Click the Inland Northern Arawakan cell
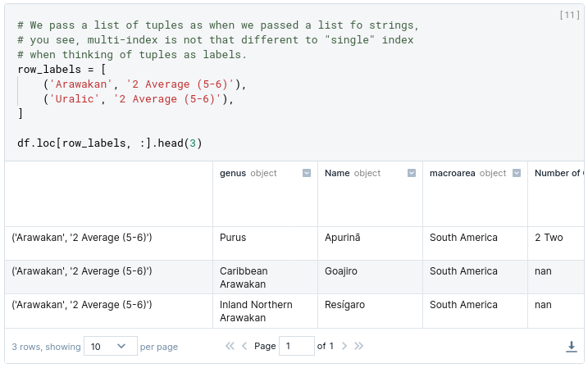This screenshot has width=588, height=368. 265,311
